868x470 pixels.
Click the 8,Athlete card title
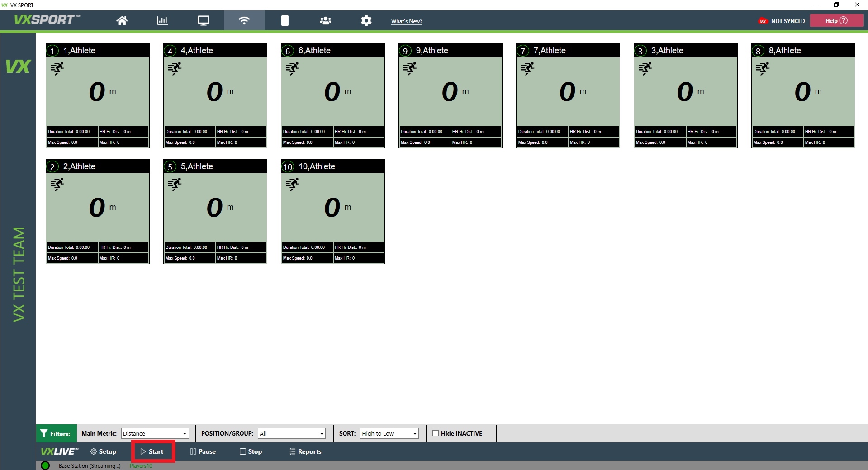(x=785, y=51)
